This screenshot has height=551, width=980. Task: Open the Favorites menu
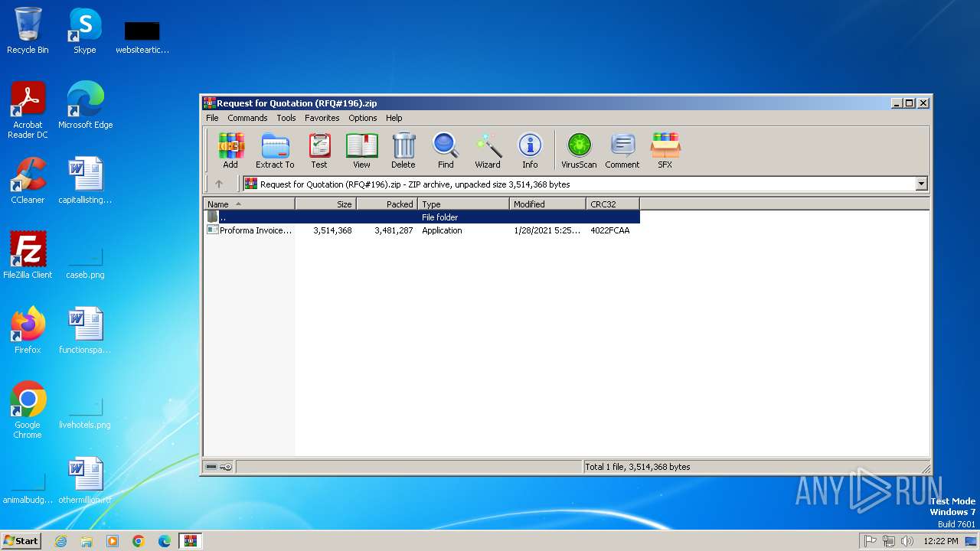coord(322,118)
